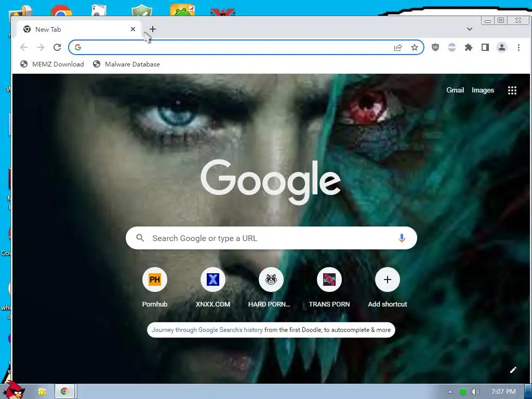Viewport: 532px width, 399px height.
Task: Open the Google apps grid
Action: tap(512, 90)
